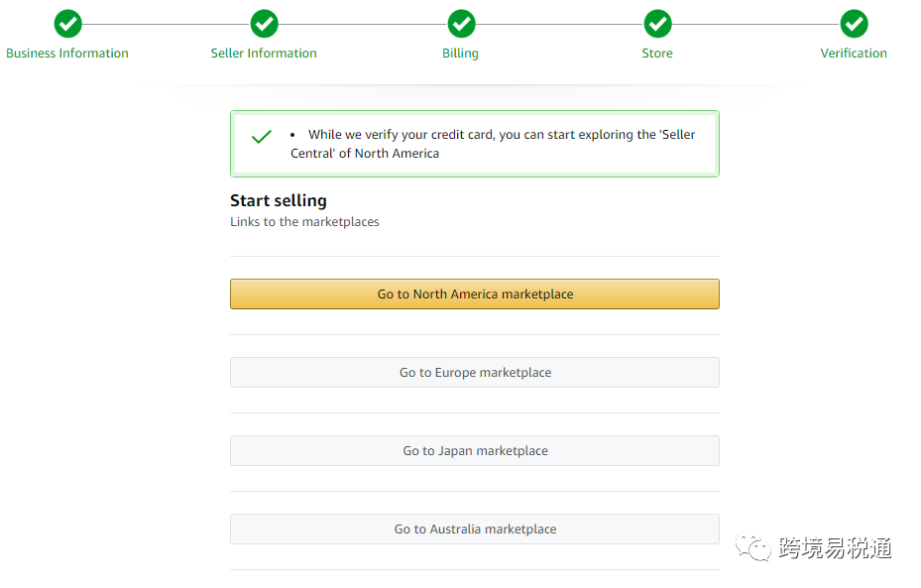Open the Seller Information step label

[264, 54]
